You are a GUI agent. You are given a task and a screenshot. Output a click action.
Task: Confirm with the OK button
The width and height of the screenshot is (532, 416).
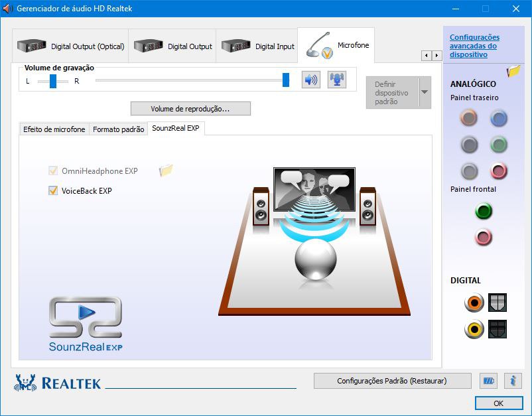coord(499,403)
